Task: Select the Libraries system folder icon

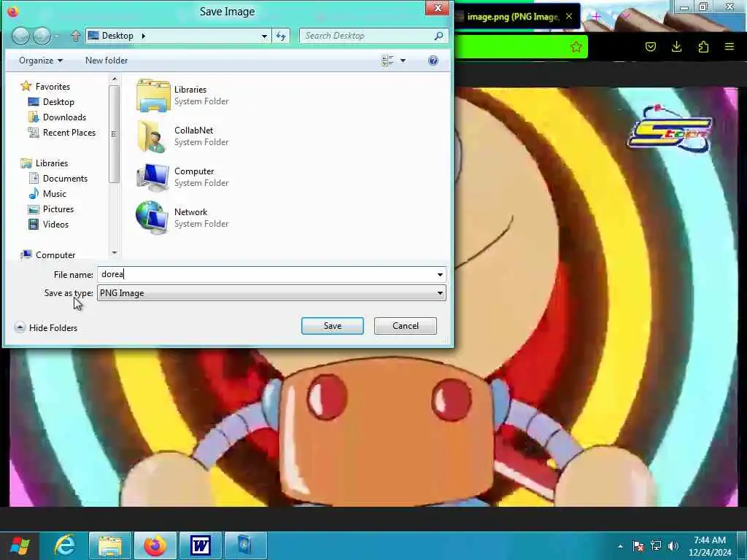Action: point(153,96)
